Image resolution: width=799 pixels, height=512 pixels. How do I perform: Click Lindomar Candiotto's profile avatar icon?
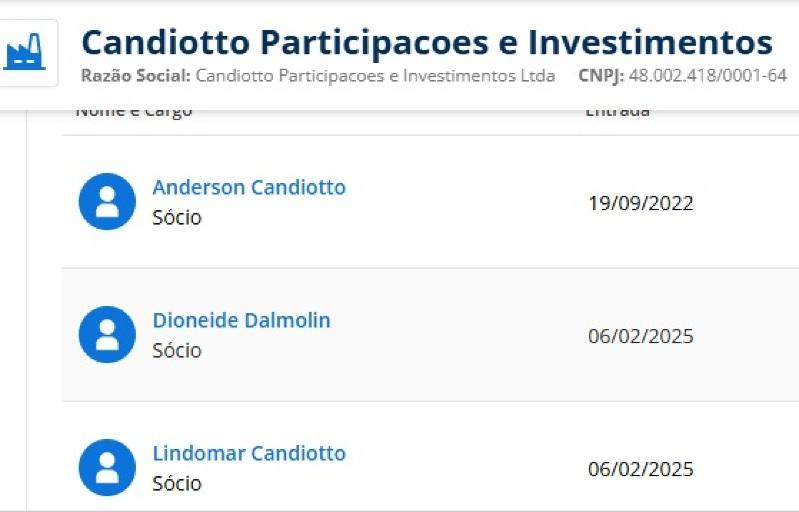click(107, 467)
